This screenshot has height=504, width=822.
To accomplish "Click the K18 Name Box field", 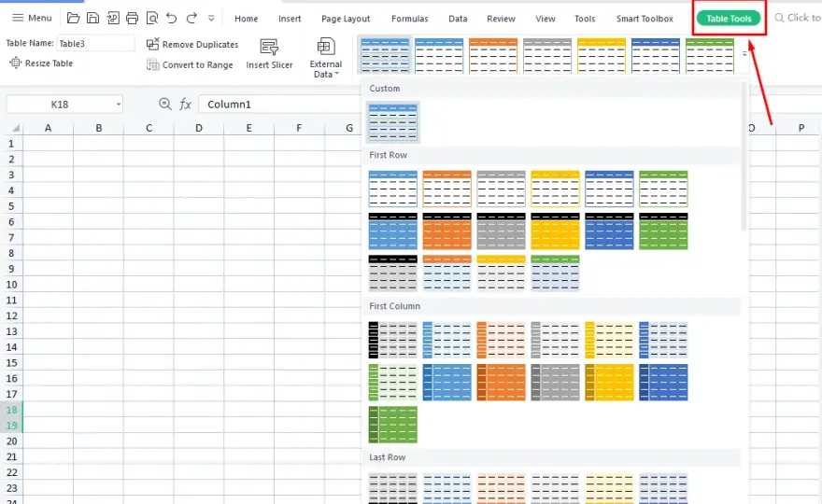I will 60,105.
